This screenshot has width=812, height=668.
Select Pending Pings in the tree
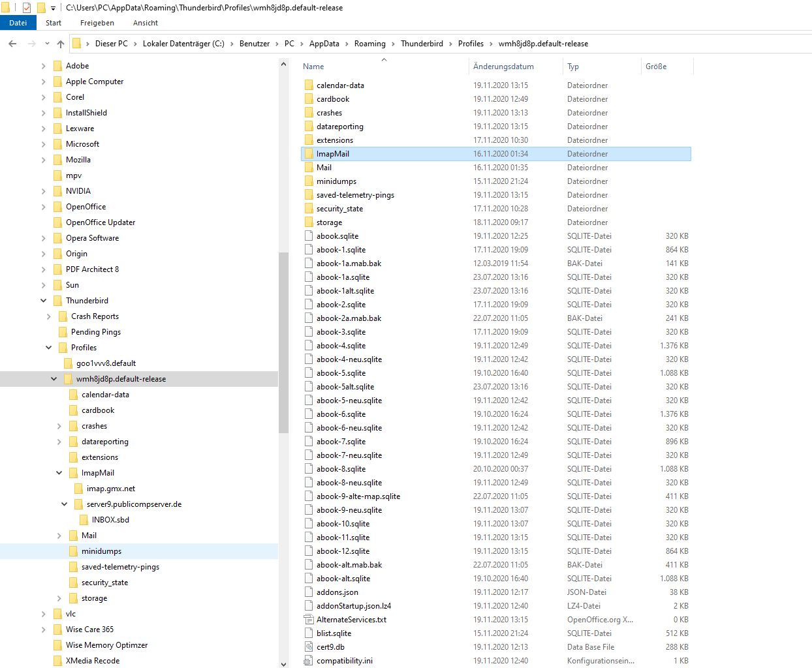pos(96,332)
